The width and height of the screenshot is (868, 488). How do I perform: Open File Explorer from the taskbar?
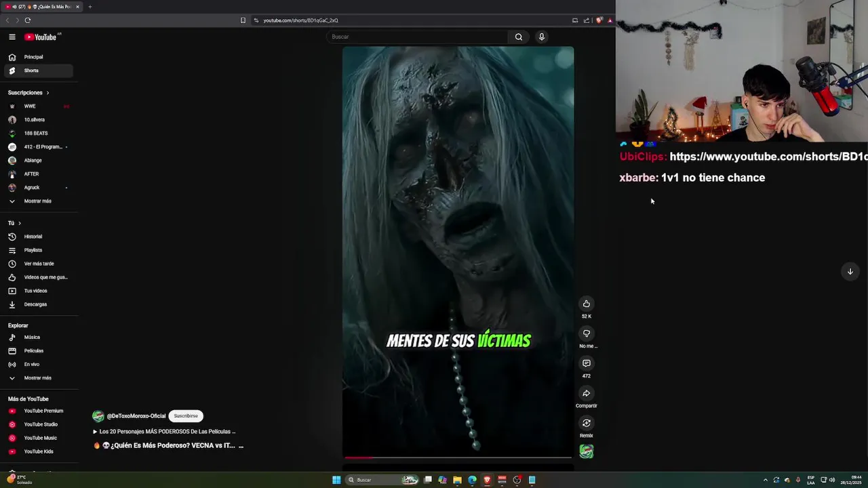[x=458, y=480]
